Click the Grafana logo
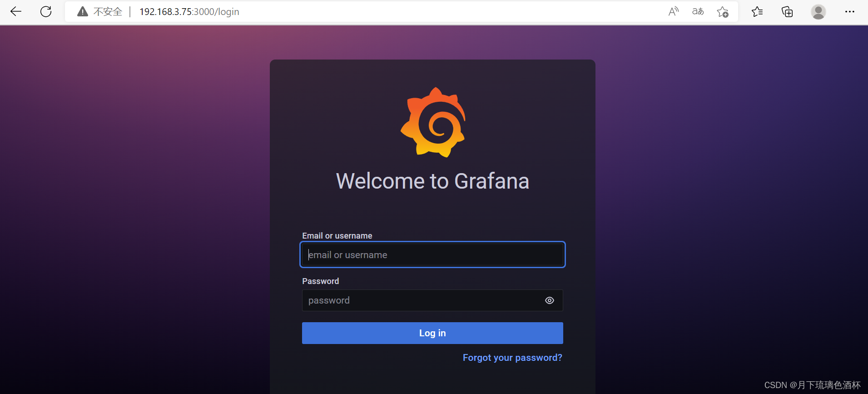 click(x=433, y=122)
